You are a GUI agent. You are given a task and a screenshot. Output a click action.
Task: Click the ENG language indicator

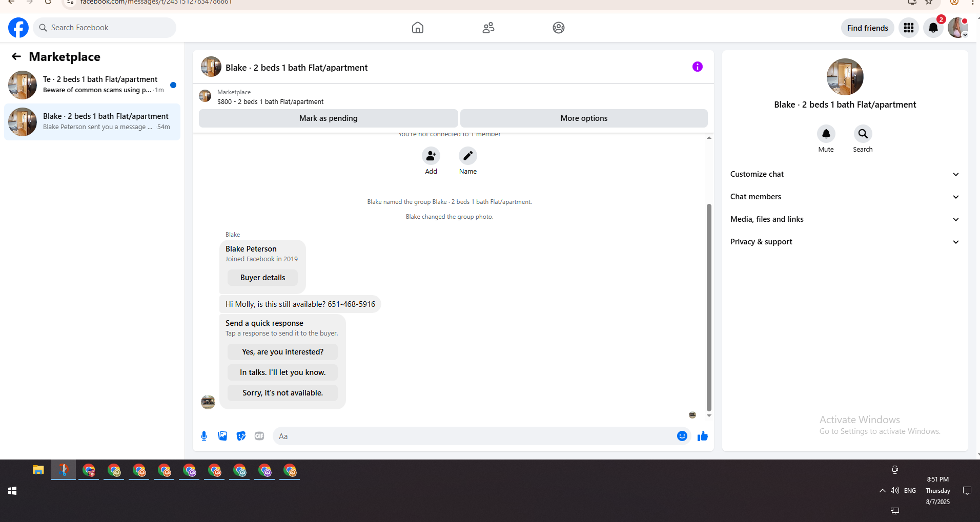[x=910, y=491]
